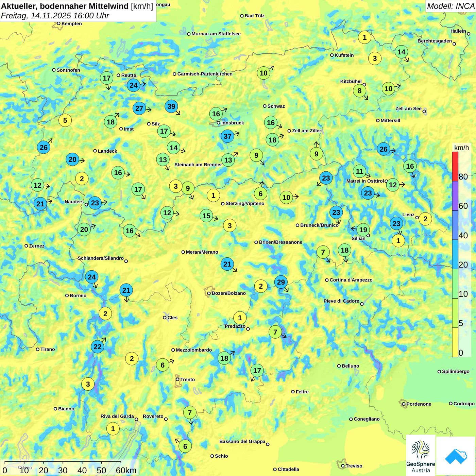476x476 pixels.
Task: Click the date 'Freitag, 14.11.2025 16:00 Uhr'
Action: pyautogui.click(x=55, y=16)
